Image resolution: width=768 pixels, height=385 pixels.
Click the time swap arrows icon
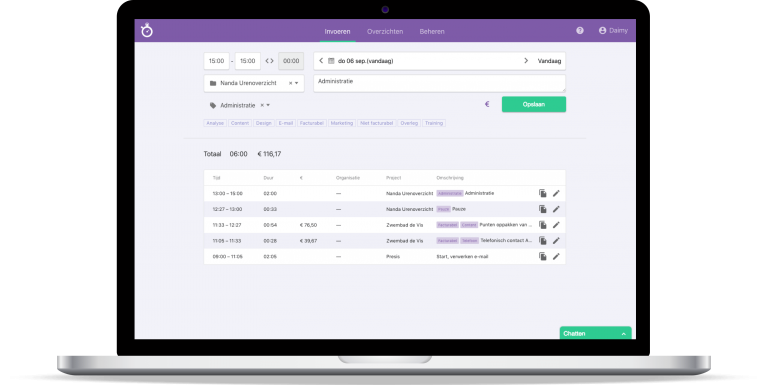(269, 61)
